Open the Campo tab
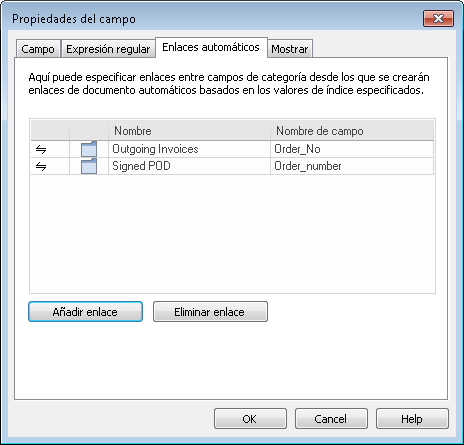The width and height of the screenshot is (464, 445). click(38, 49)
